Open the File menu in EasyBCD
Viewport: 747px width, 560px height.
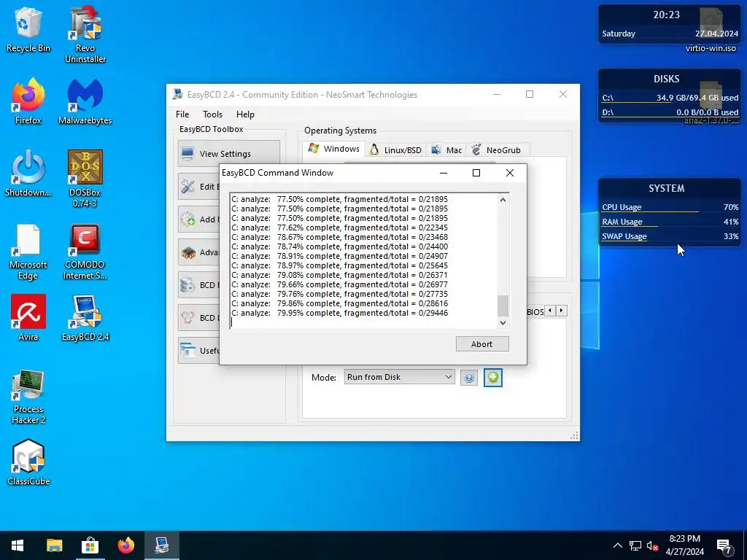click(182, 114)
